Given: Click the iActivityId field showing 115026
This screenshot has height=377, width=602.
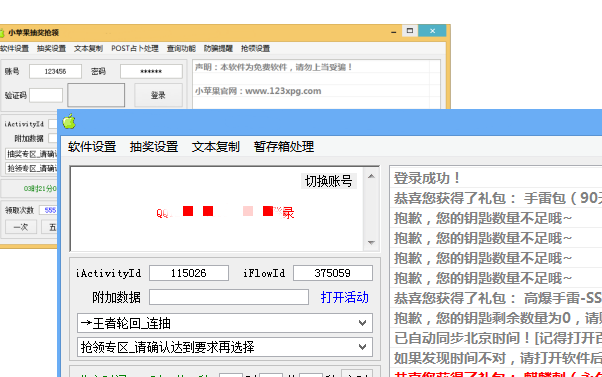Looking at the screenshot, I should (189, 273).
